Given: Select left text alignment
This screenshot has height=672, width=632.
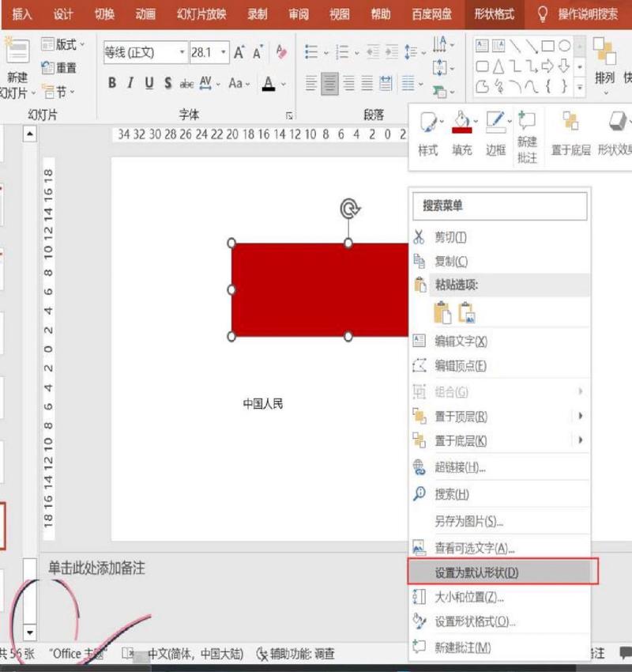Looking at the screenshot, I should [x=311, y=83].
